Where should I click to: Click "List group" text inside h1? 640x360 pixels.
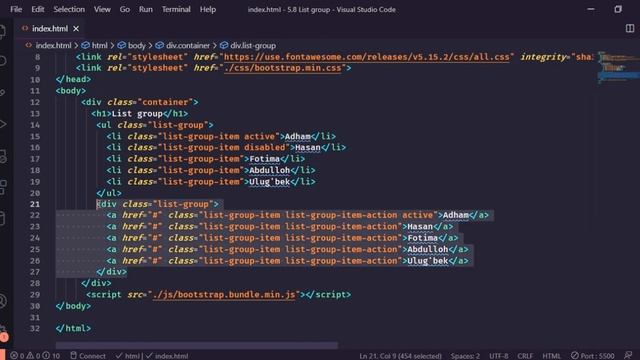pos(137,113)
